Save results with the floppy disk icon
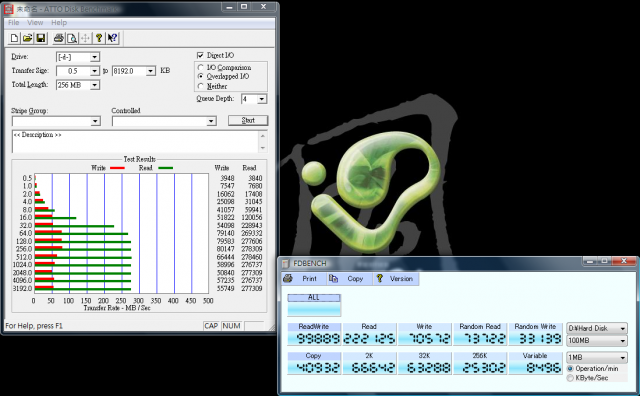The height and width of the screenshot is (396, 640). click(40, 38)
